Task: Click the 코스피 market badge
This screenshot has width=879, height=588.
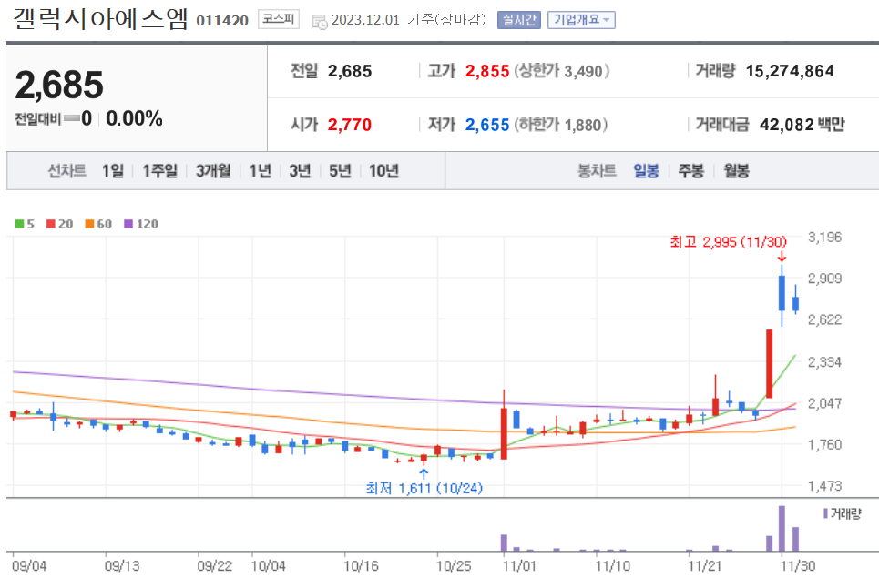Action: click(279, 19)
